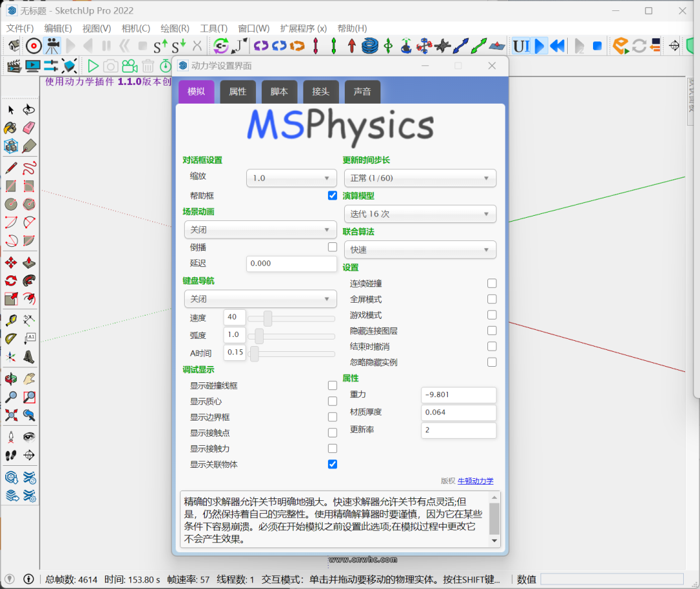Click the 数值 measurements box
Screen dimensions: 700x589
[612, 579]
